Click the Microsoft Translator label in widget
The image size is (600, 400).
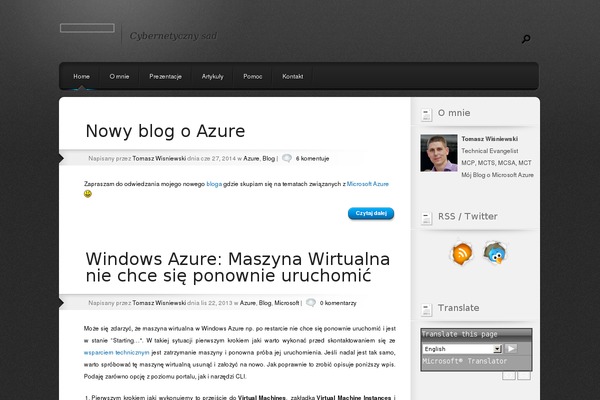point(465,361)
